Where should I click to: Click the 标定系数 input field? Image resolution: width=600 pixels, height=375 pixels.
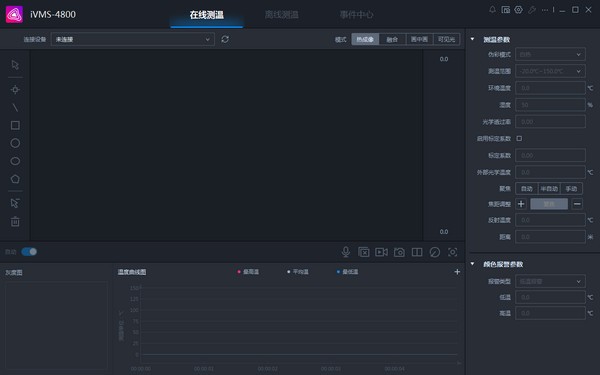[x=550, y=155]
